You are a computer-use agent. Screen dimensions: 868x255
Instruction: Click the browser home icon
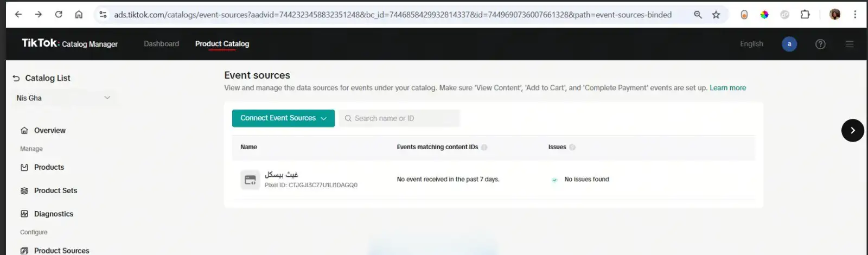[x=79, y=15]
